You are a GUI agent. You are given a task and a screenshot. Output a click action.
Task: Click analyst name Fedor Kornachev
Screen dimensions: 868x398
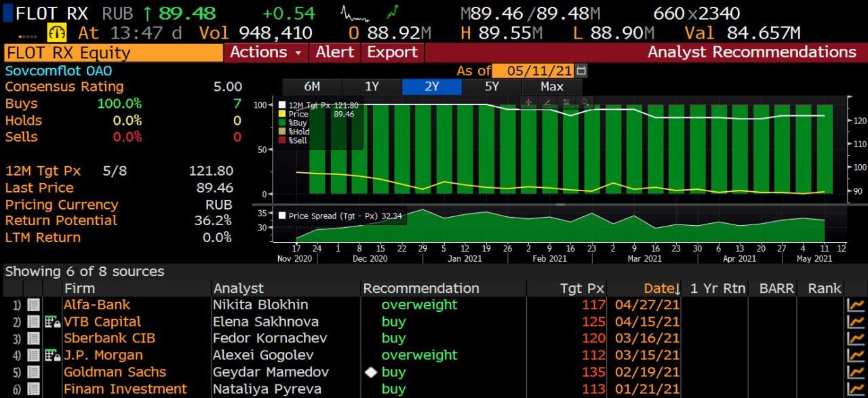tap(270, 338)
